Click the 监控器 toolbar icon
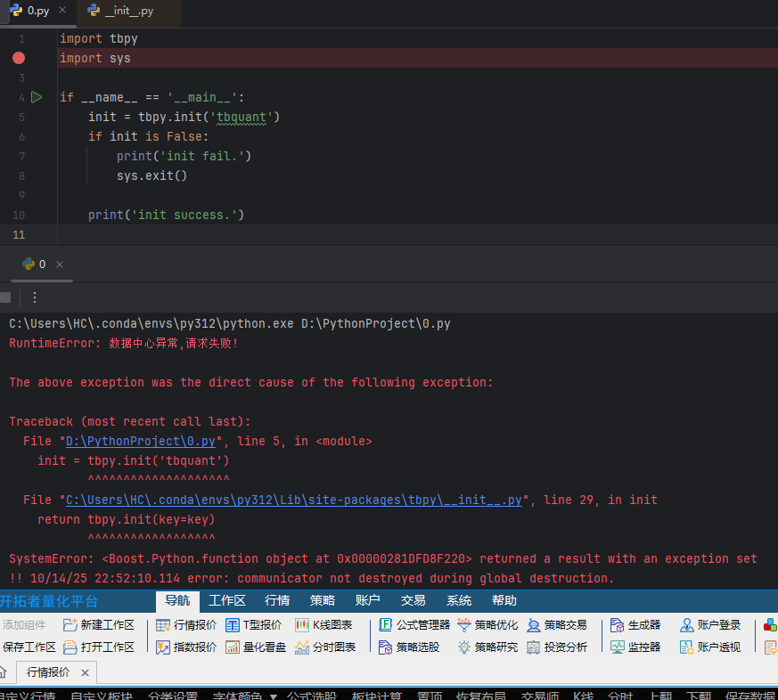This screenshot has height=700, width=778. click(618, 647)
